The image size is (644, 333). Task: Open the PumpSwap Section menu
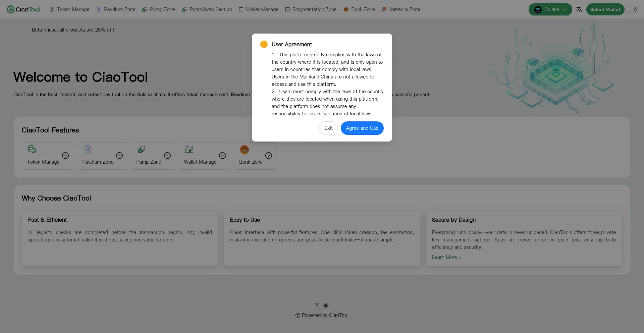coord(207,9)
